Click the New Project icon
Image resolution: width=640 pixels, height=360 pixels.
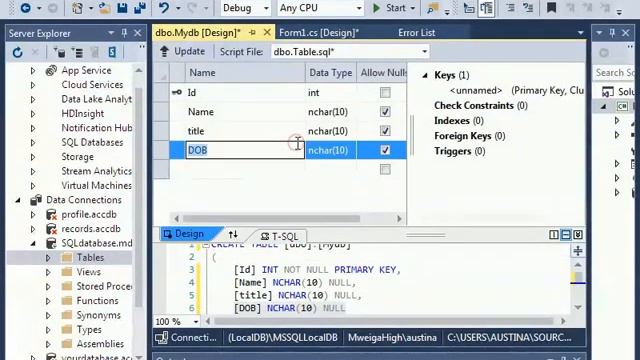[78, 8]
